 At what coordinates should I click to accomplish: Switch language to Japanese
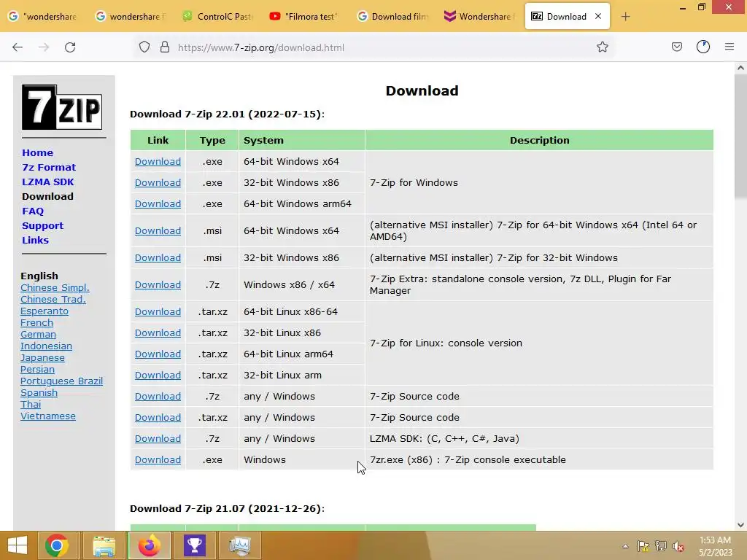(x=42, y=357)
